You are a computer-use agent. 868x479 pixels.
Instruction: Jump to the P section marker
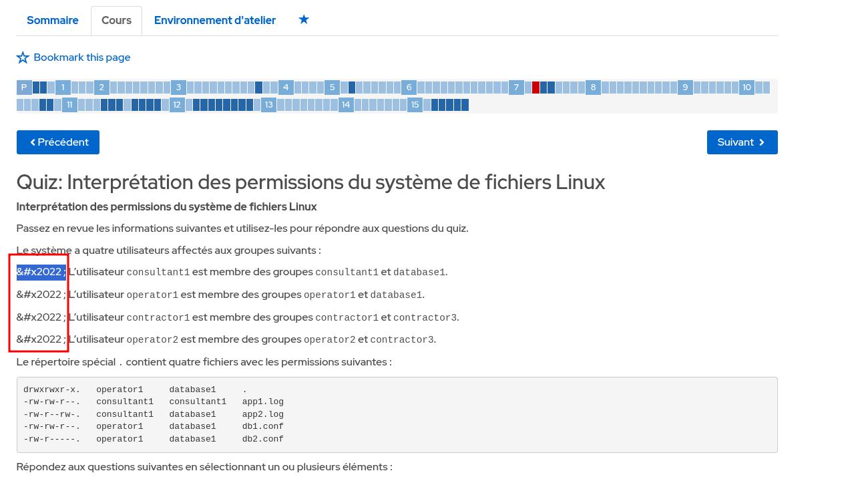(x=24, y=88)
